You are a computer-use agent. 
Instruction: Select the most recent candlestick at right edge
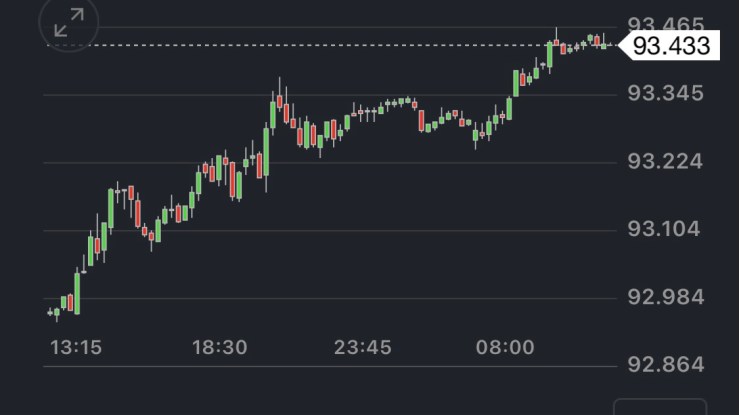coord(605,44)
